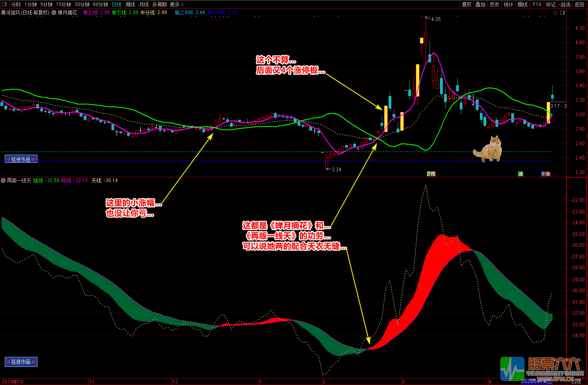Open the 更多 periods expander
588x385 pixels.
pyautogui.click(x=177, y=4)
